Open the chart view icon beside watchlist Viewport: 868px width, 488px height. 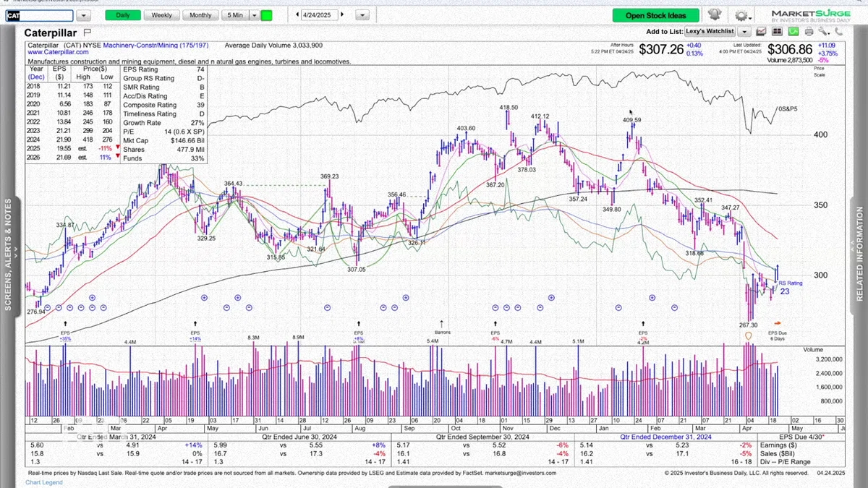761,31
